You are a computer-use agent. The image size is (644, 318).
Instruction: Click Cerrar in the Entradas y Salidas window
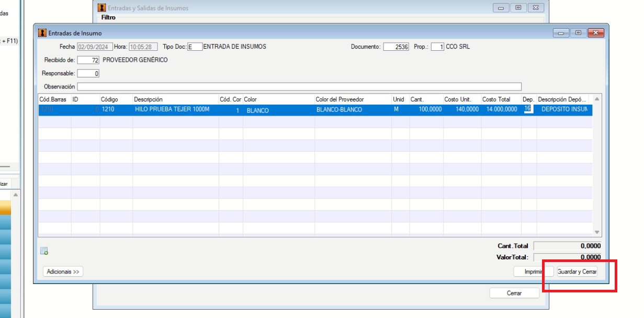click(514, 293)
